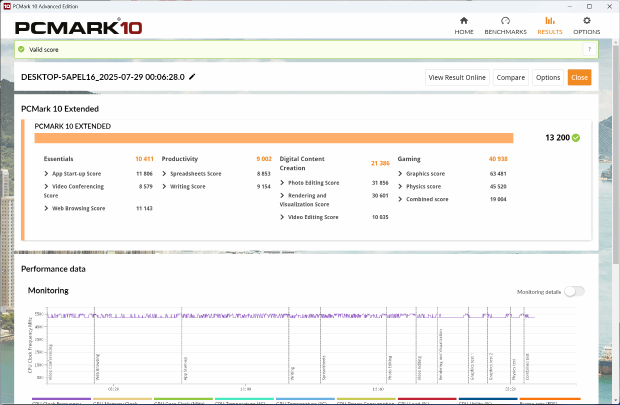The height and width of the screenshot is (405, 620).
Task: Click the Options button beside Compare
Action: click(548, 78)
